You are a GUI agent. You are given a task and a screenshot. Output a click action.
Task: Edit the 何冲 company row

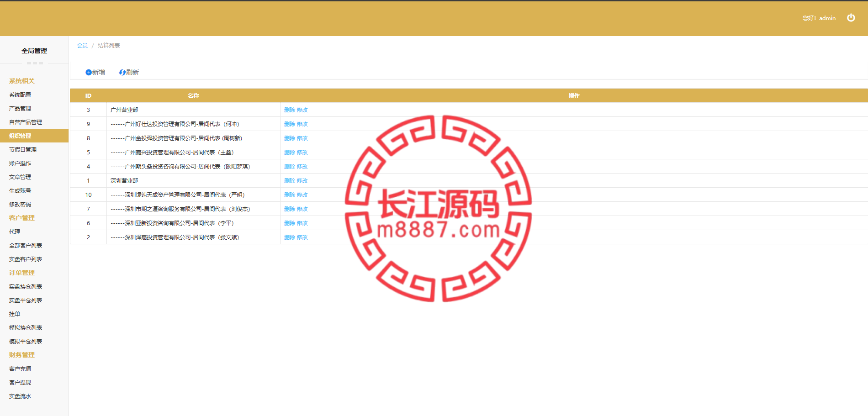point(302,124)
